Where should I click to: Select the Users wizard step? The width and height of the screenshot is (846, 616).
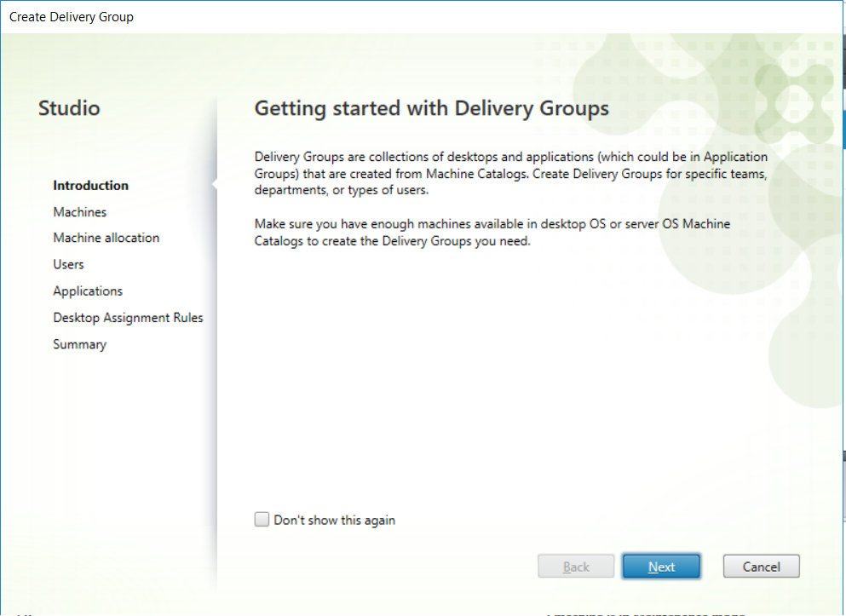68,264
